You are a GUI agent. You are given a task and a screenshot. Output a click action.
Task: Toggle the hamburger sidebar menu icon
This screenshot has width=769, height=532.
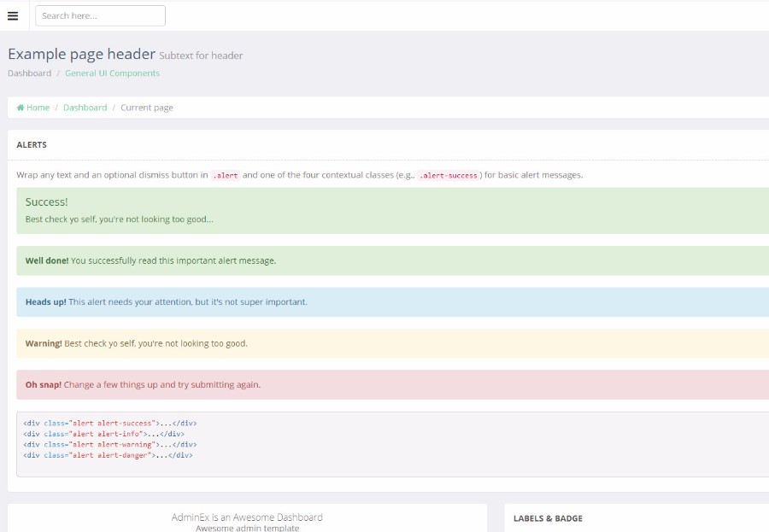click(x=13, y=15)
